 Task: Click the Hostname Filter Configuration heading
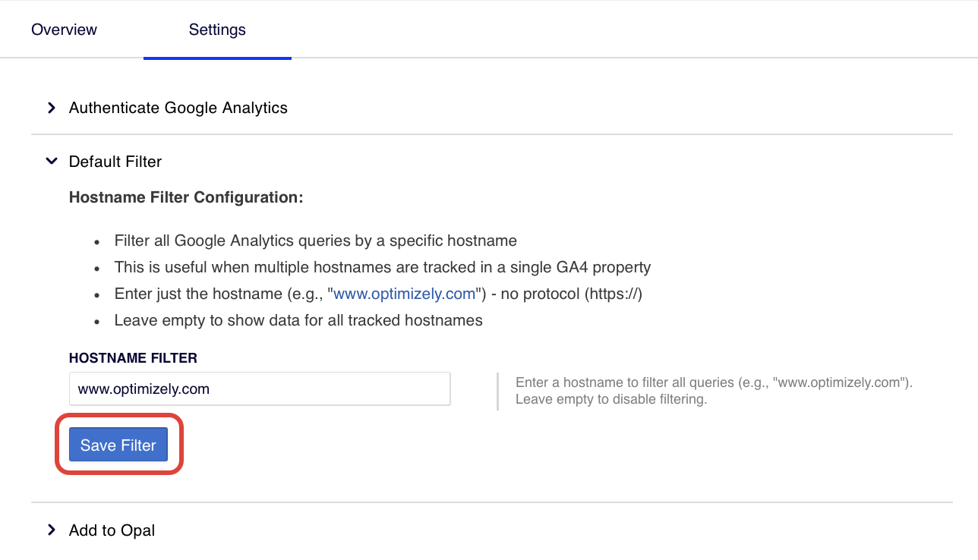[x=186, y=197]
